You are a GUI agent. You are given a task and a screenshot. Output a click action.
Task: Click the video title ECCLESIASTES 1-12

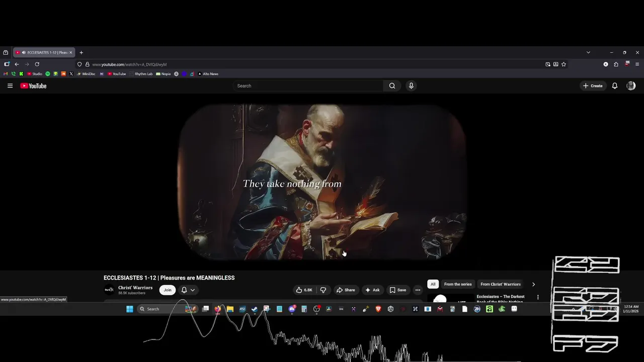[169, 278]
